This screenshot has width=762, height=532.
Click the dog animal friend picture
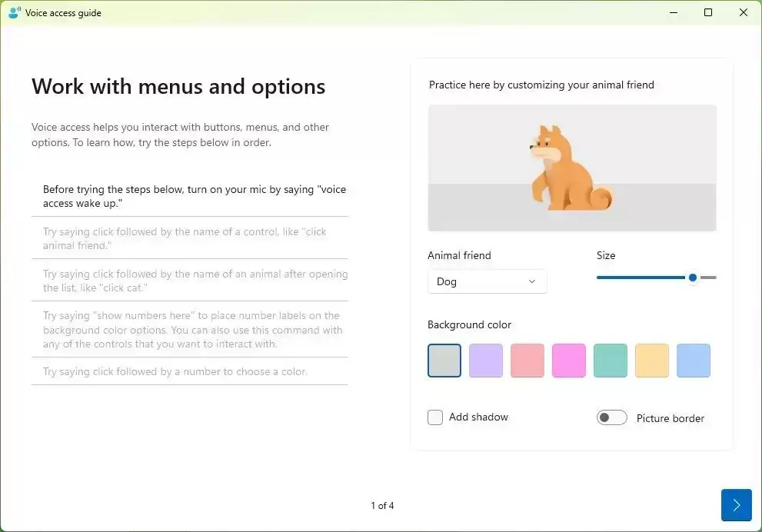click(x=572, y=168)
